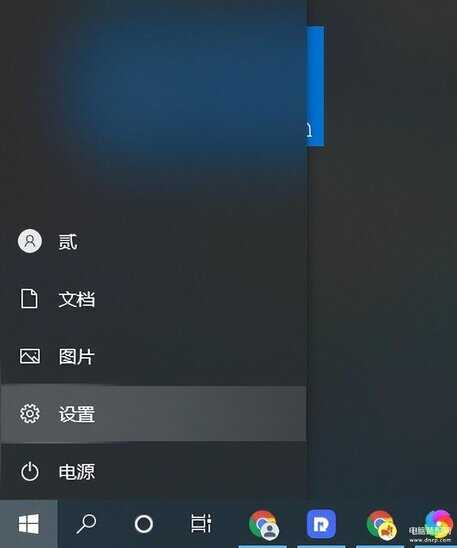
Task: Click the power symbol icon
Action: point(30,471)
